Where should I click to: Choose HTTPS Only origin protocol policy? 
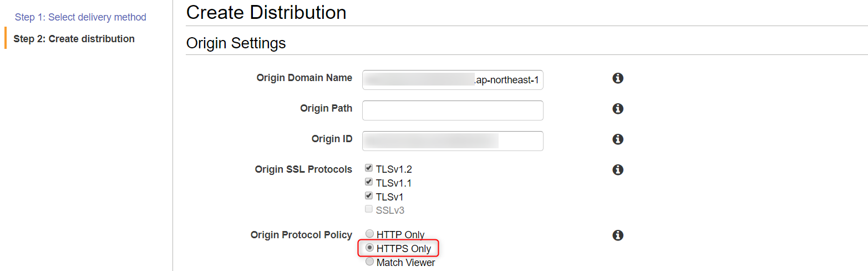(370, 248)
